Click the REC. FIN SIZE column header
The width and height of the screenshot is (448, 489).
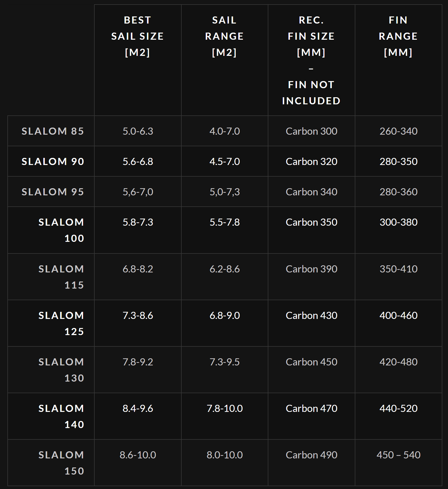pos(311,60)
